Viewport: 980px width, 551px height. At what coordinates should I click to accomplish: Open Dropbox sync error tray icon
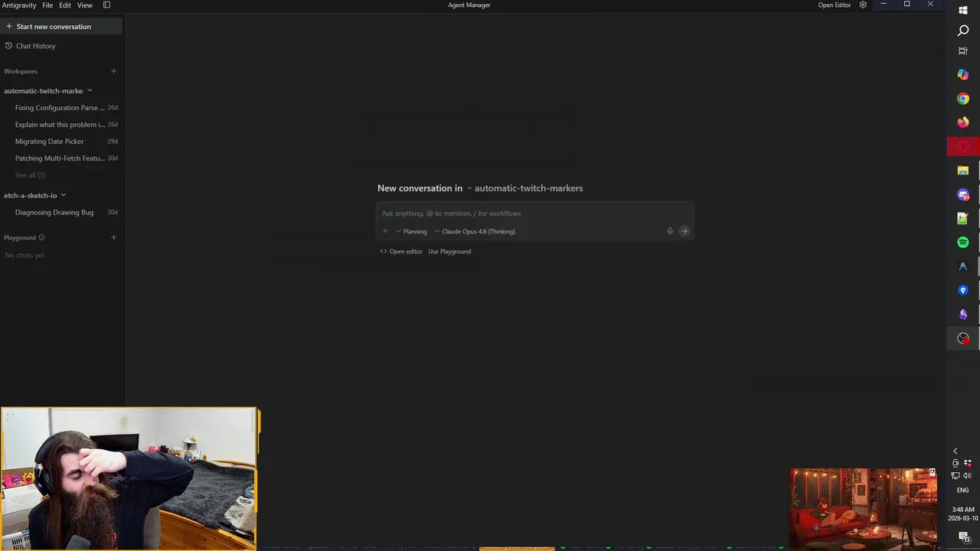(969, 463)
